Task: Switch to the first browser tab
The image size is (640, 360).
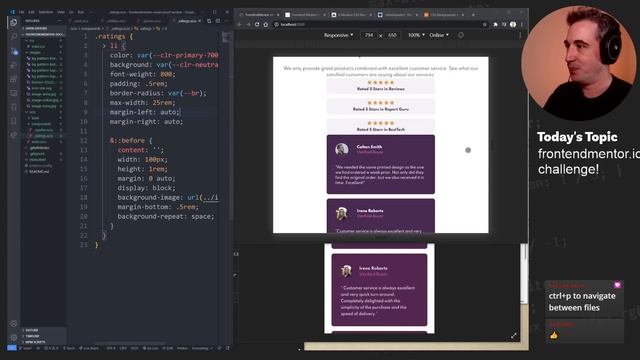Action: point(260,15)
